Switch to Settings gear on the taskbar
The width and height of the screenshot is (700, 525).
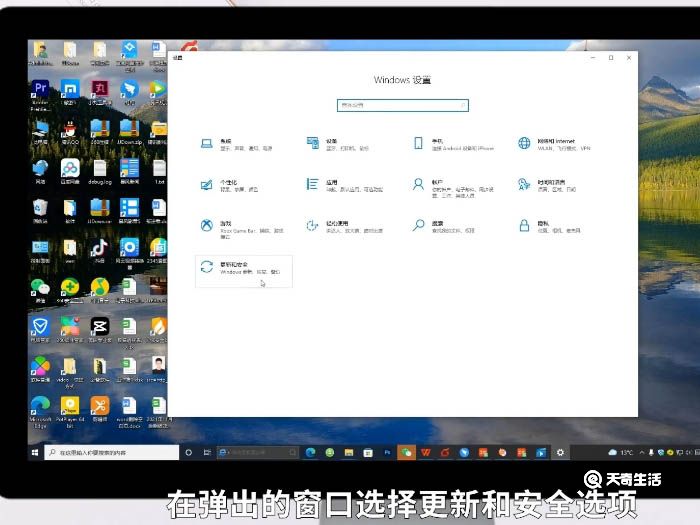(560, 453)
